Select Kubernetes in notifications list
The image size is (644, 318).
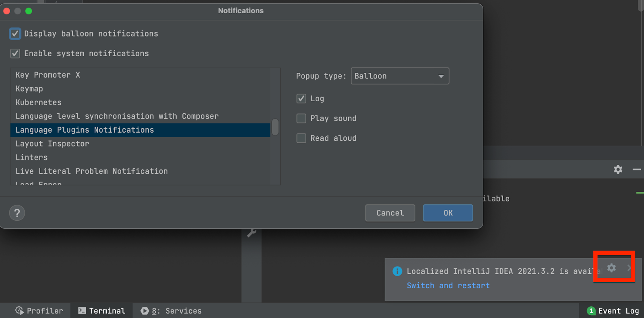click(x=140, y=103)
